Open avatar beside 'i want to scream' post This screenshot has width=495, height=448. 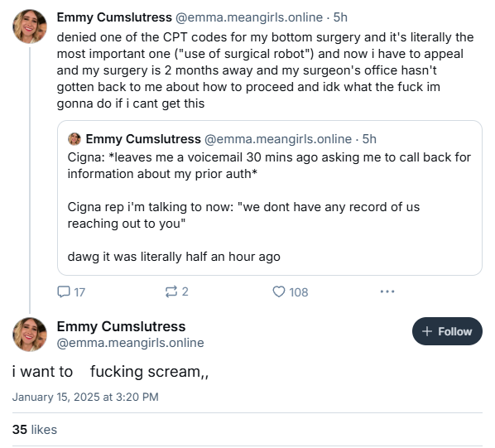coord(30,335)
